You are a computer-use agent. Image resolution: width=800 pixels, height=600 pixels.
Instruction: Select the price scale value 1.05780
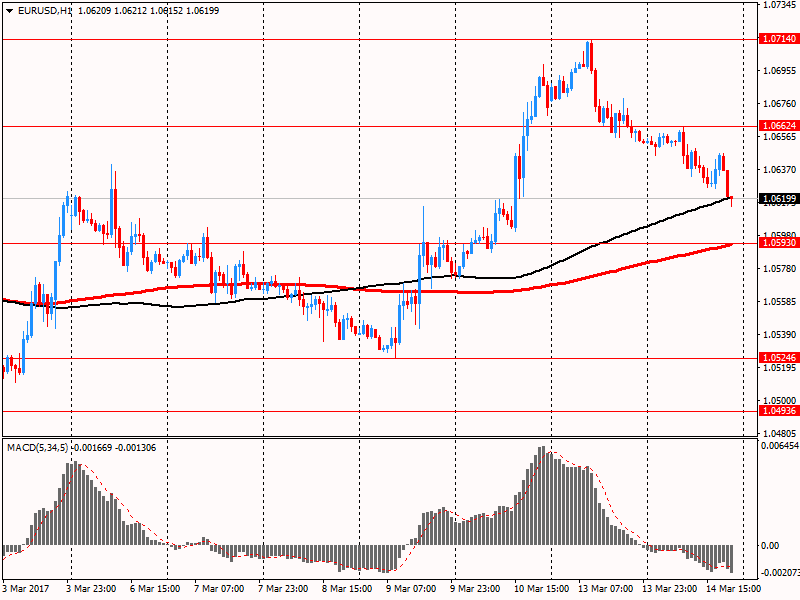tap(780, 268)
